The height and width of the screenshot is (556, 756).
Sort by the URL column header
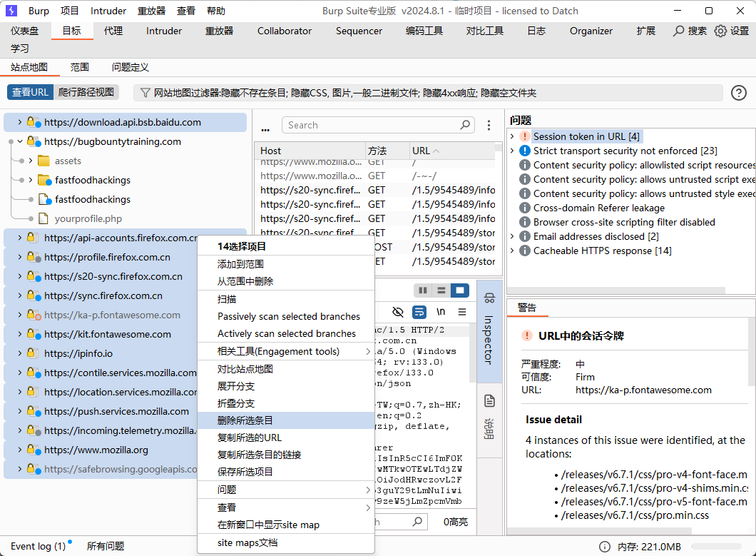tap(452, 151)
